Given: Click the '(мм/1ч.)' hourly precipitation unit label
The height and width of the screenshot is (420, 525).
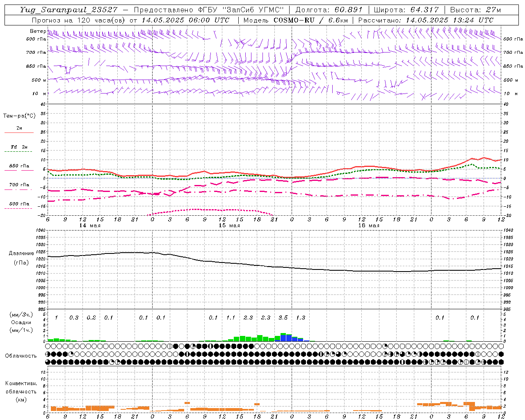Looking at the screenshot, I should (21, 330).
